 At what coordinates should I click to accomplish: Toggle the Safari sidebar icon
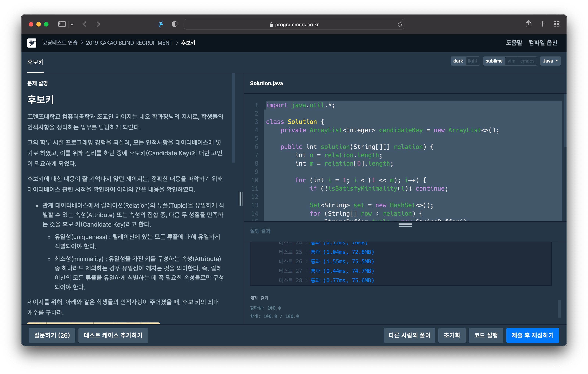62,24
